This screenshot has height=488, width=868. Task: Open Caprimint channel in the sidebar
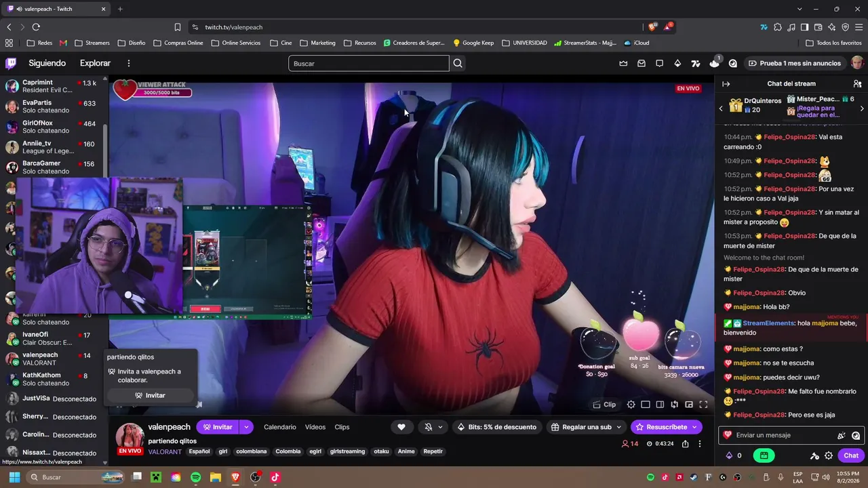pos(53,86)
